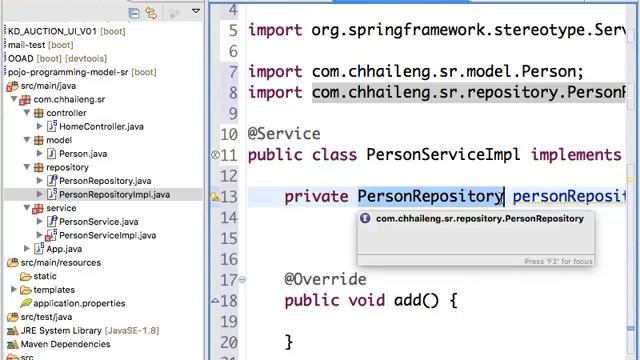Select OOAD project
The height and width of the screenshot is (360, 640).
58,58
